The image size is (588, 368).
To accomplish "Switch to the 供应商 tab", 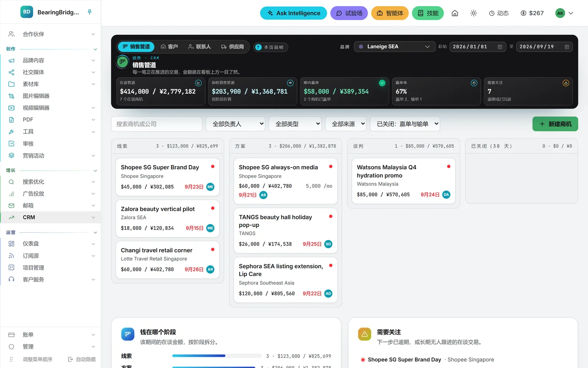I will [x=232, y=47].
